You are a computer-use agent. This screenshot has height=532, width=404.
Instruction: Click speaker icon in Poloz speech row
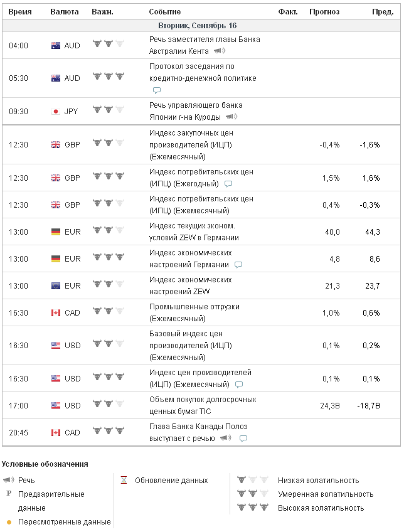point(225,439)
